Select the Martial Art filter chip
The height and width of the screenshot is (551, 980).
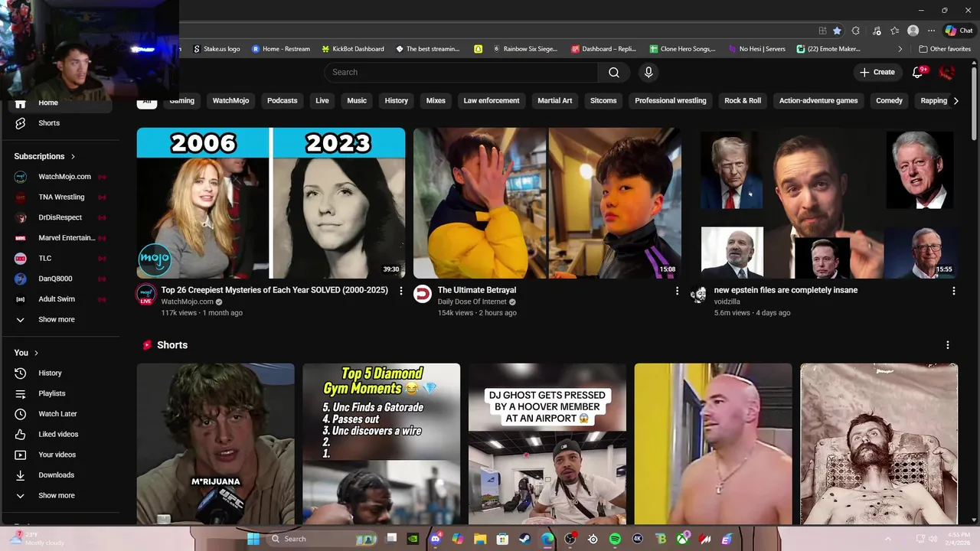point(555,100)
